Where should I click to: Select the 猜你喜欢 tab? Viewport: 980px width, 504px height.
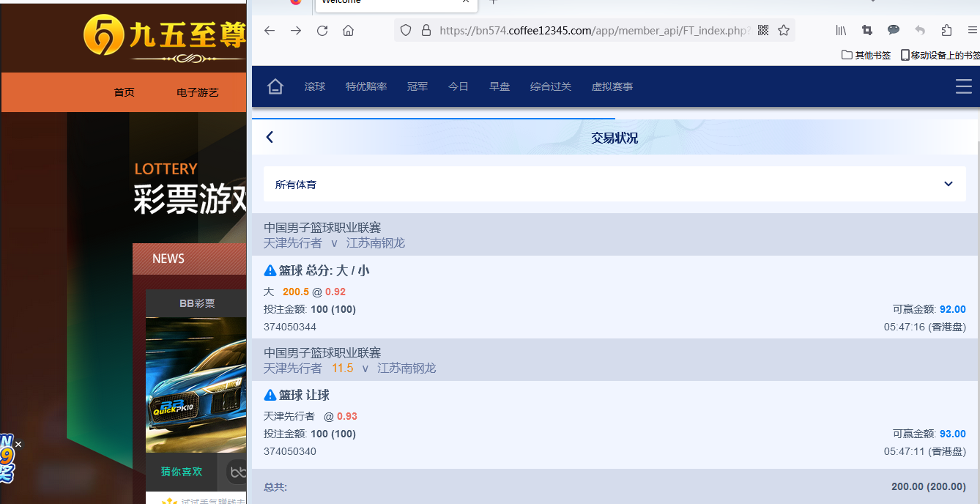(x=182, y=472)
